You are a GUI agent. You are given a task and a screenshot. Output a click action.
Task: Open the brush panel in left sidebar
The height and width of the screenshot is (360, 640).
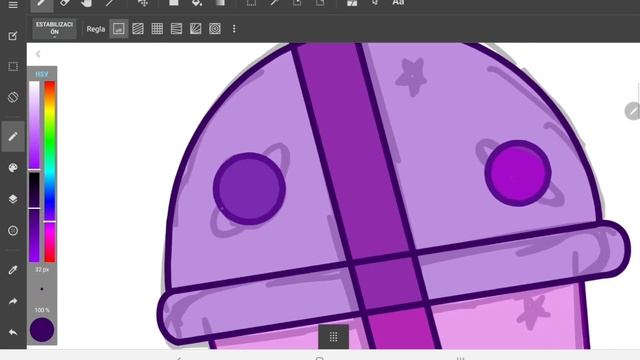(x=13, y=136)
